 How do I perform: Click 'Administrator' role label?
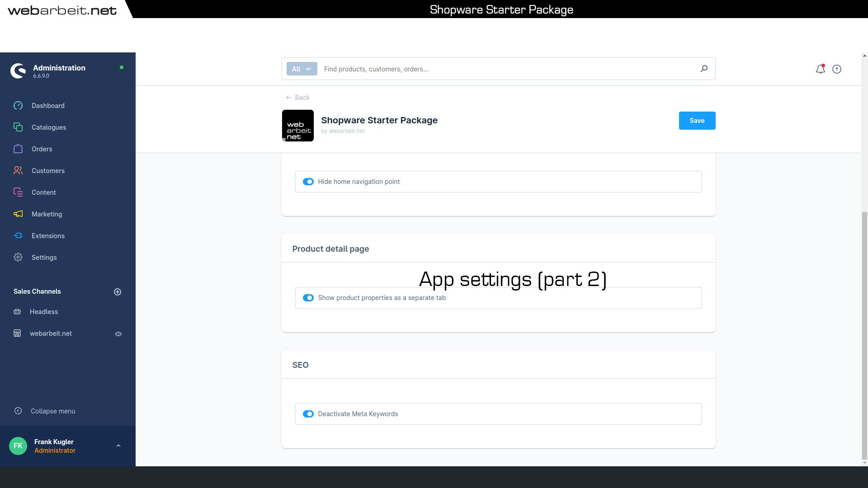coord(55,450)
